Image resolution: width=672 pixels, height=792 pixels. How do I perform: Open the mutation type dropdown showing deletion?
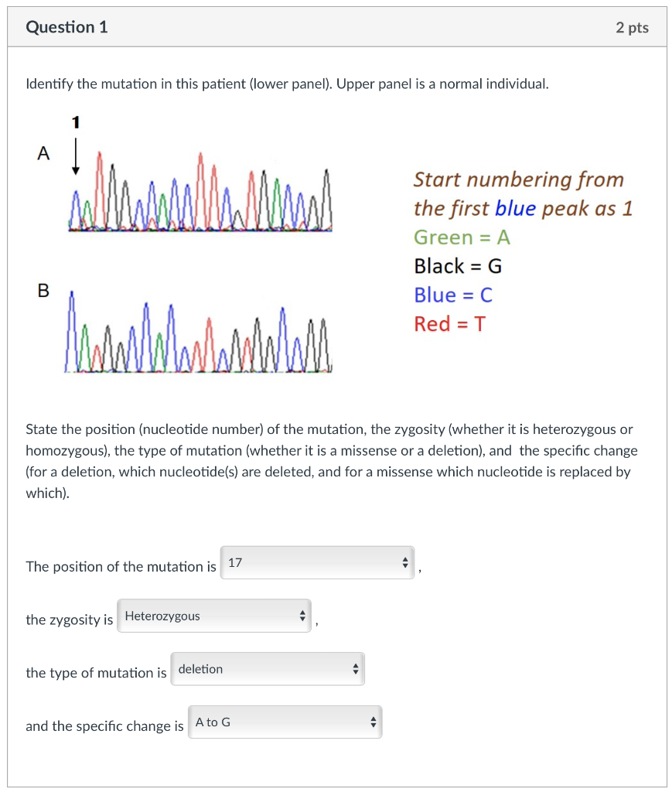point(263,668)
